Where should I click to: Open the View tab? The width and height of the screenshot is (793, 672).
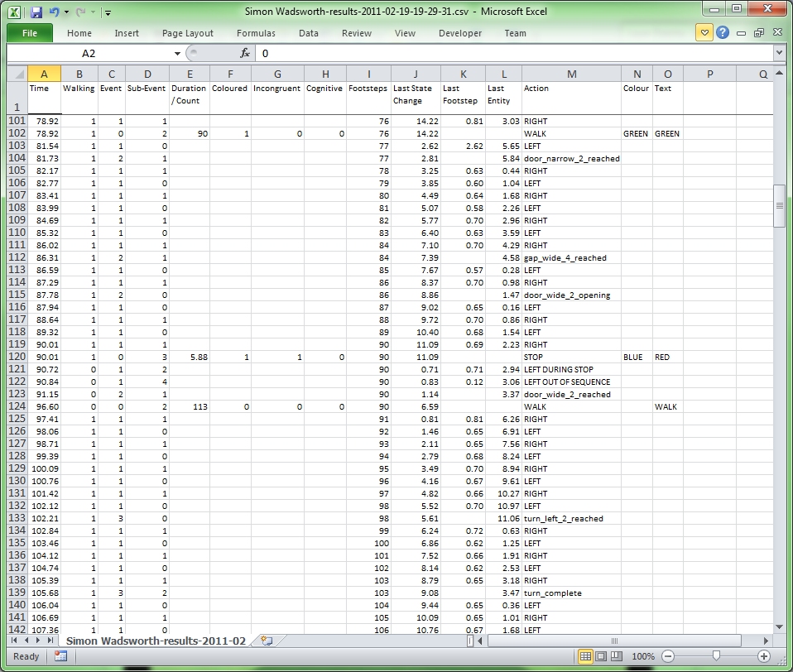[x=405, y=33]
